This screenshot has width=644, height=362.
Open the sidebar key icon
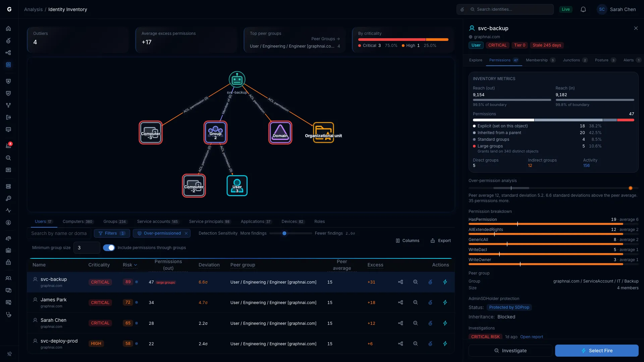point(8,198)
